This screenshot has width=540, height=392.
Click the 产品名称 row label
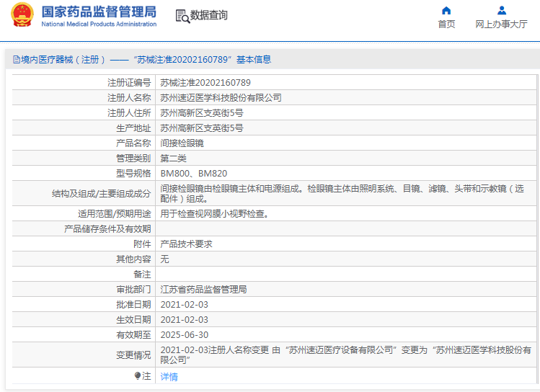click(x=133, y=143)
